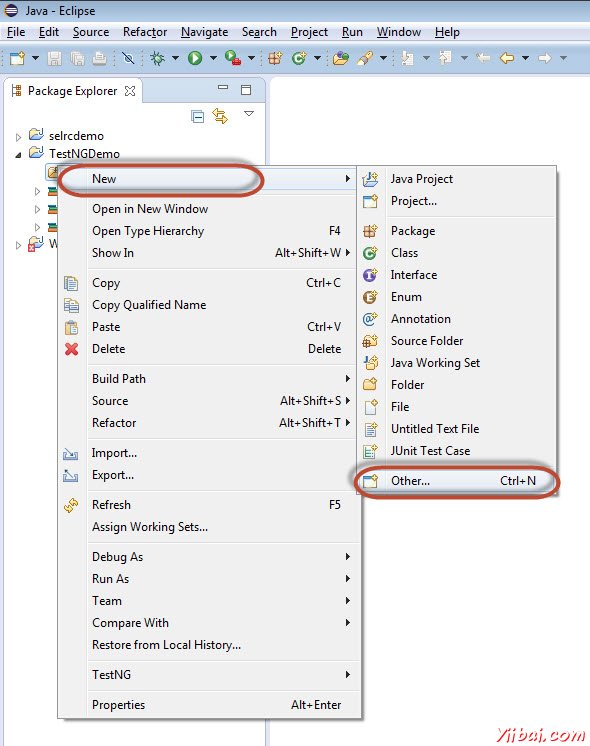Open dropdown next to New wizard icon

pos(35,58)
